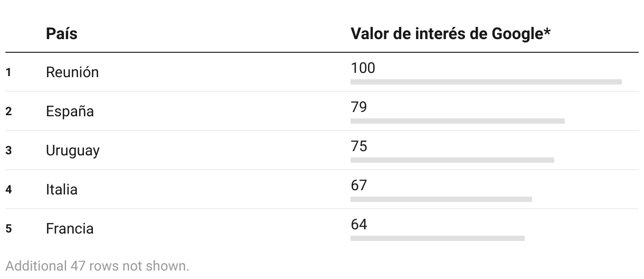Click the bar for value 100
644x279 pixels.
[486, 82]
